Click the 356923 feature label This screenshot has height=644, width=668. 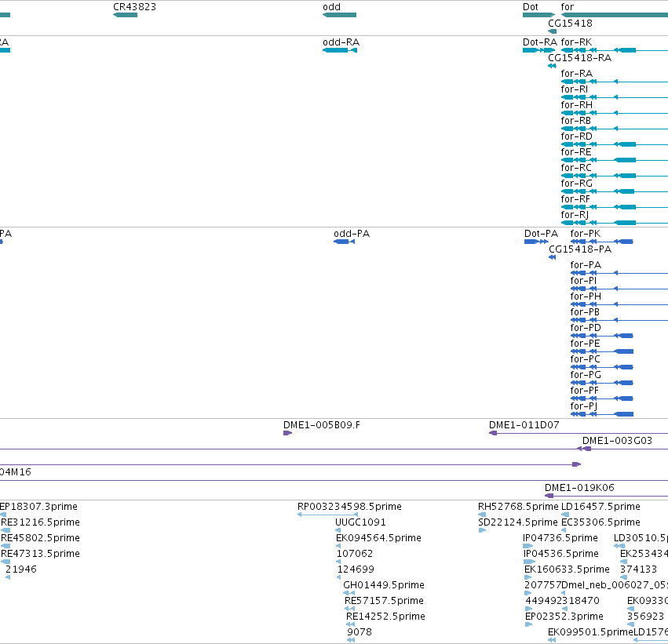point(645,617)
